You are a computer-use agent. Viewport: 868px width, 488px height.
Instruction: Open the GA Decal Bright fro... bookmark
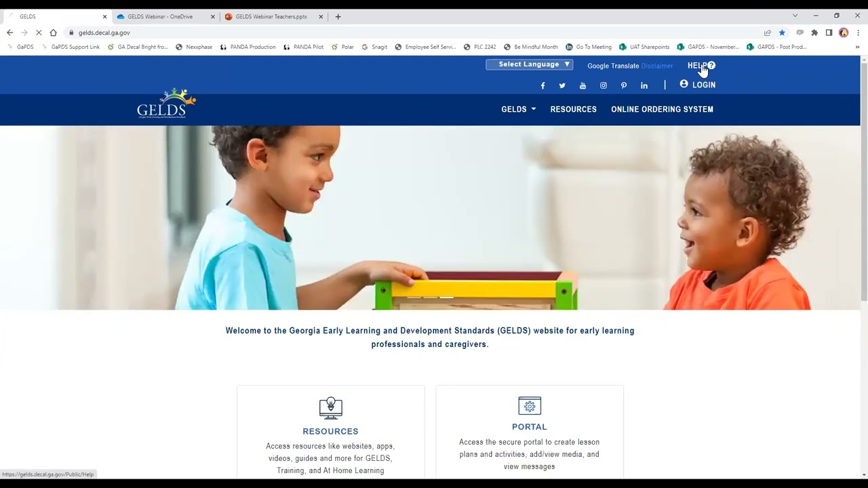point(138,47)
